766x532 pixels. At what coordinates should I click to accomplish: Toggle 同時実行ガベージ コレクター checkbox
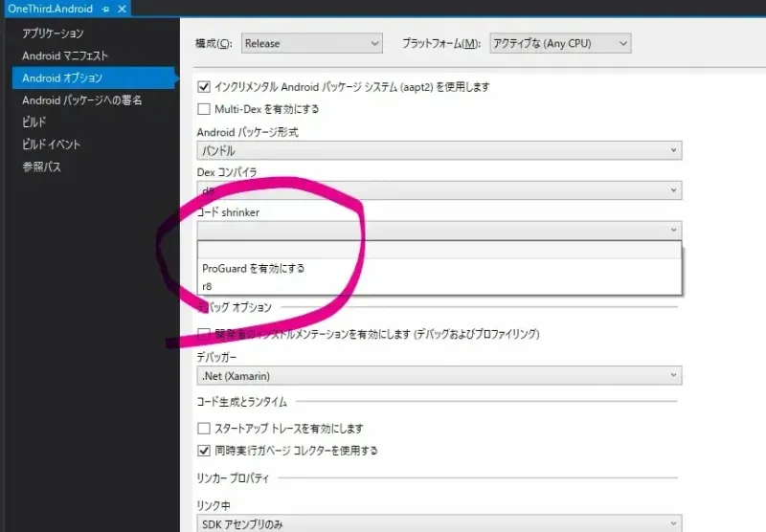[203, 451]
